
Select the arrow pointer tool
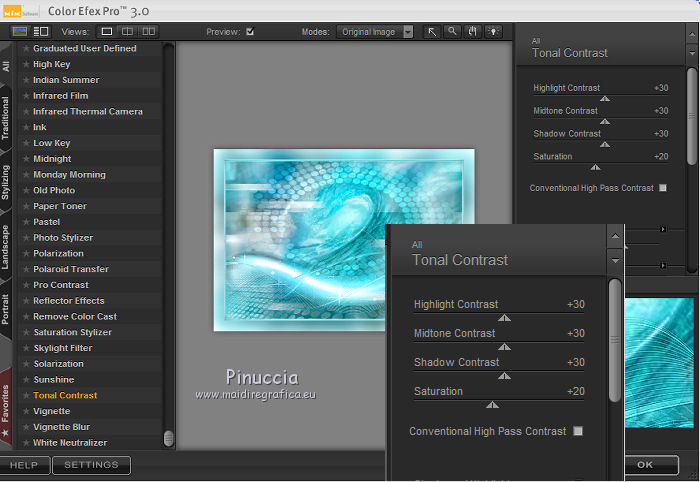click(432, 32)
